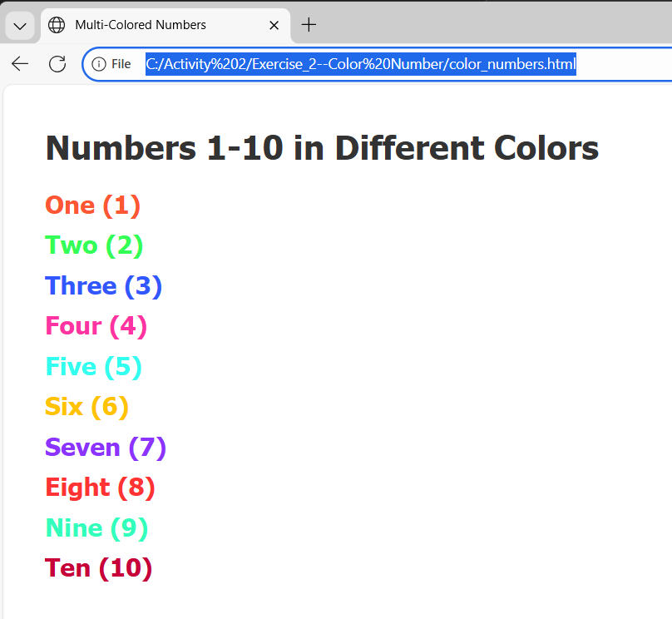Click the crimson Ten (10) text
The height and width of the screenshot is (619, 672).
click(98, 568)
